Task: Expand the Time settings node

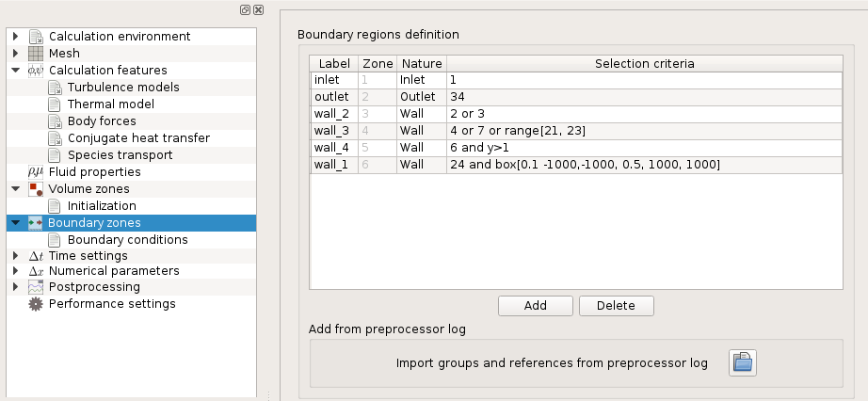Action: coord(15,256)
